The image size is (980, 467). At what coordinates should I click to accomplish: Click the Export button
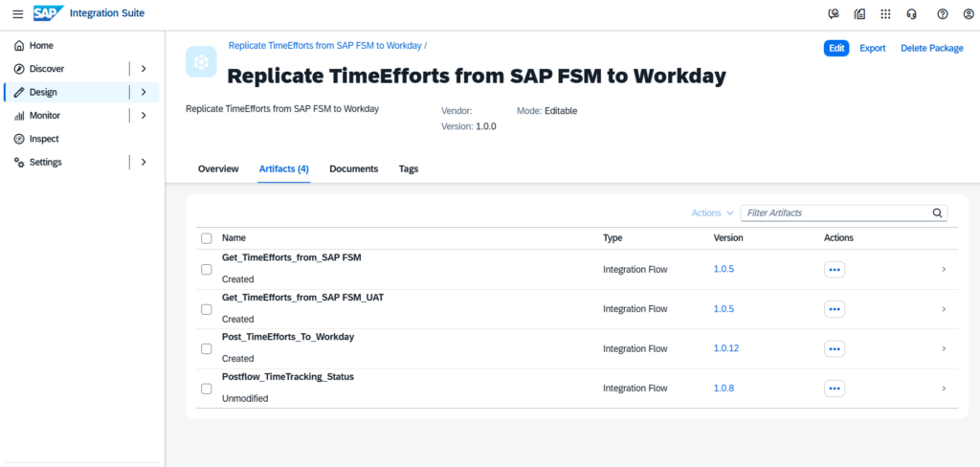pos(873,48)
